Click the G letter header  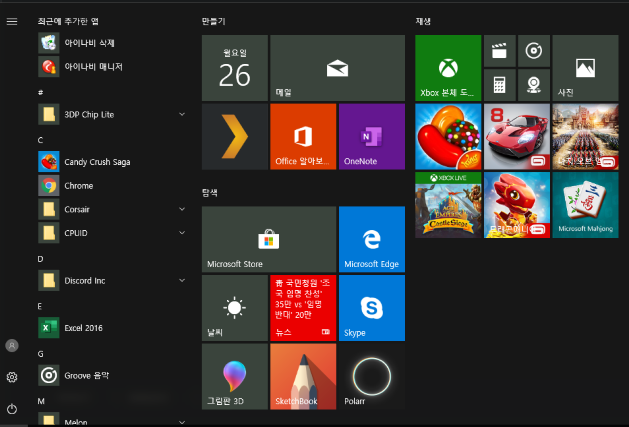(40, 354)
